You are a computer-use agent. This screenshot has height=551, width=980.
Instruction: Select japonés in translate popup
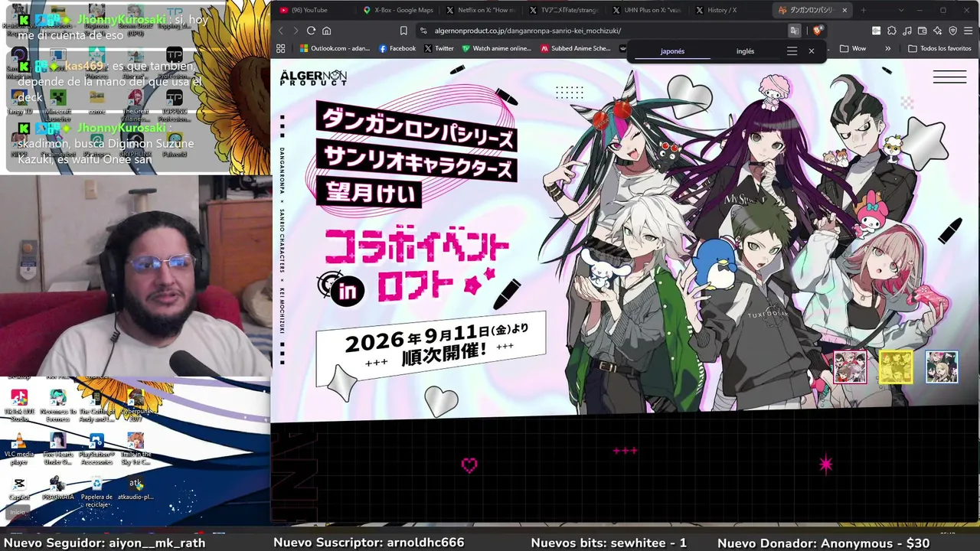click(672, 51)
